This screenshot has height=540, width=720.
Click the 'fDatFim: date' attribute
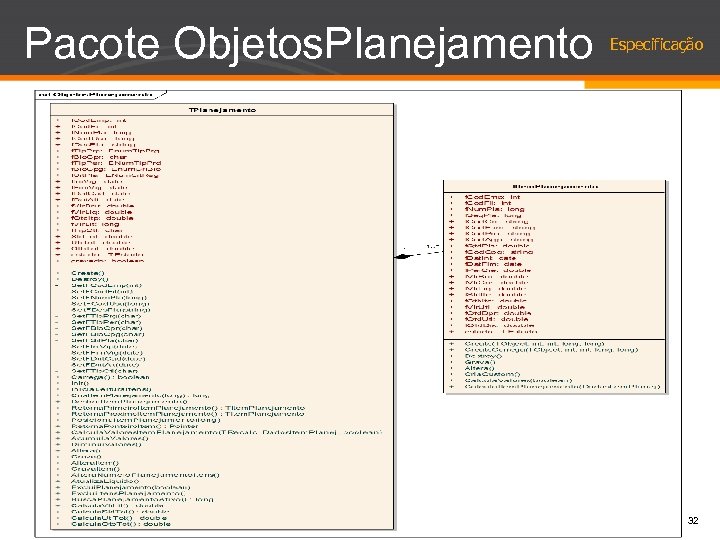click(493, 264)
